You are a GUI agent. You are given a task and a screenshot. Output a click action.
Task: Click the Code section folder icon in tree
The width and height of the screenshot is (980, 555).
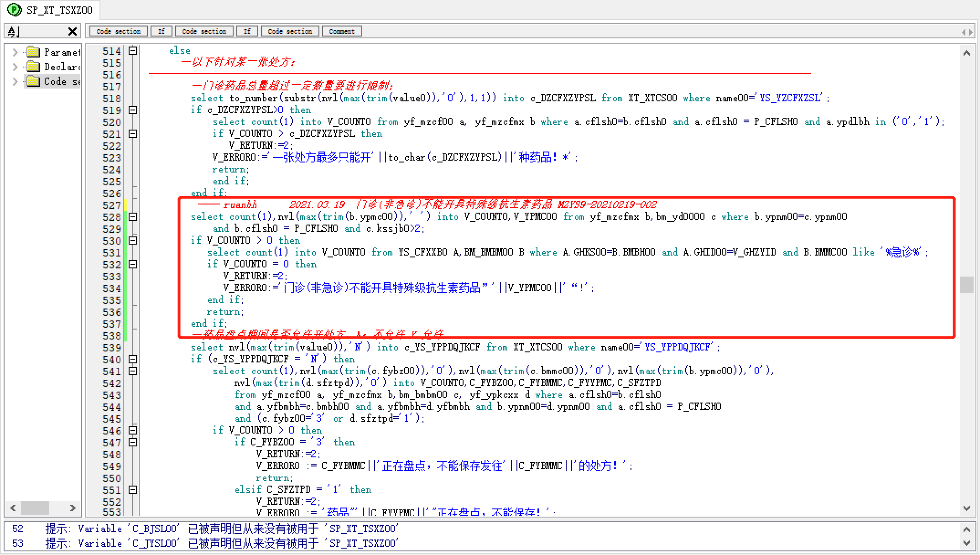tap(33, 81)
